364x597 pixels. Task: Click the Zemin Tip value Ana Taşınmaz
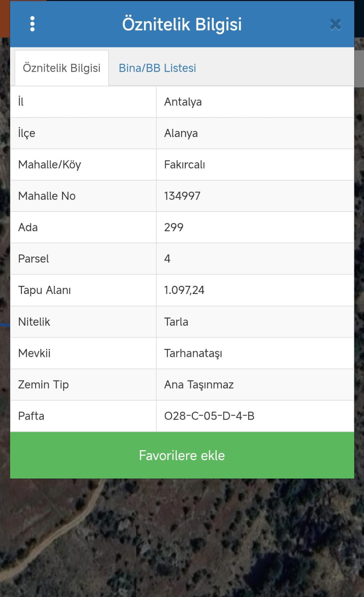tap(199, 384)
